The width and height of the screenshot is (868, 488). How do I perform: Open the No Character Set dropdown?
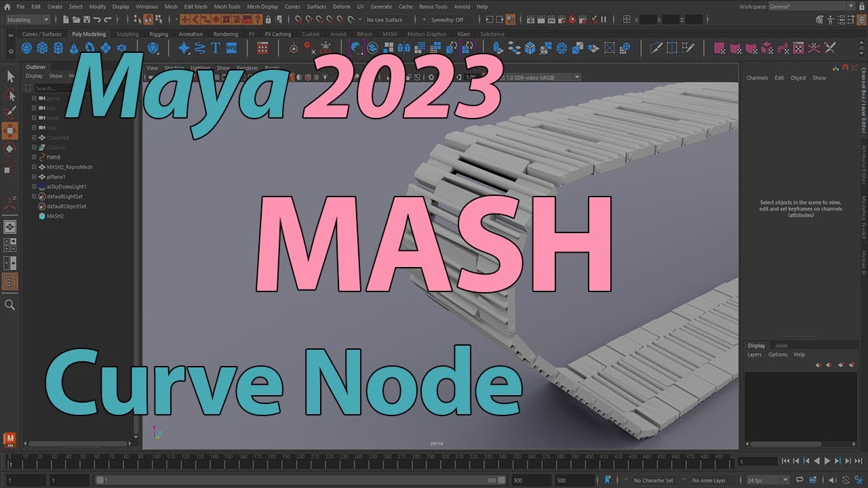point(653,481)
